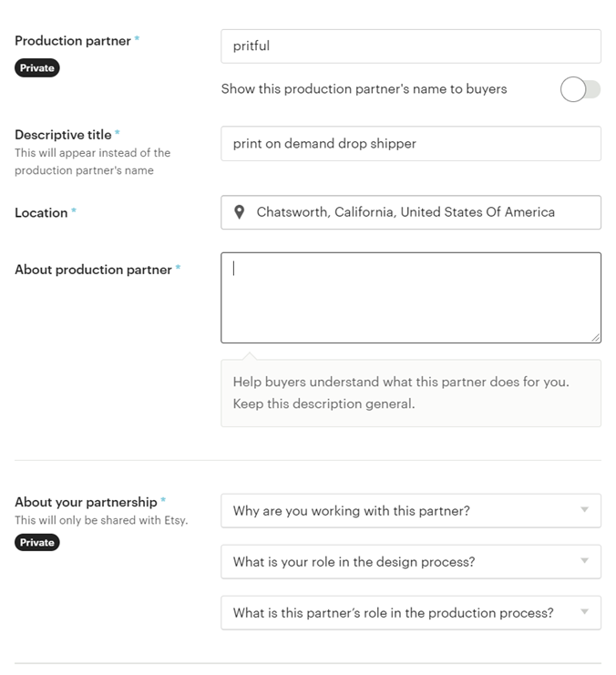Click the 'Location' field label
The image size is (616, 675).
tap(41, 212)
